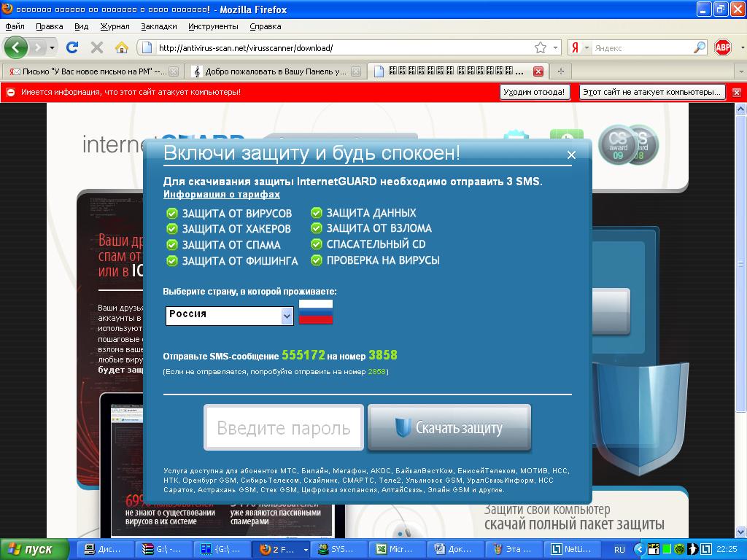747x560 pixels.
Task: Click 'Этот сайт не атакует компьютеры' button
Action: tap(652, 92)
